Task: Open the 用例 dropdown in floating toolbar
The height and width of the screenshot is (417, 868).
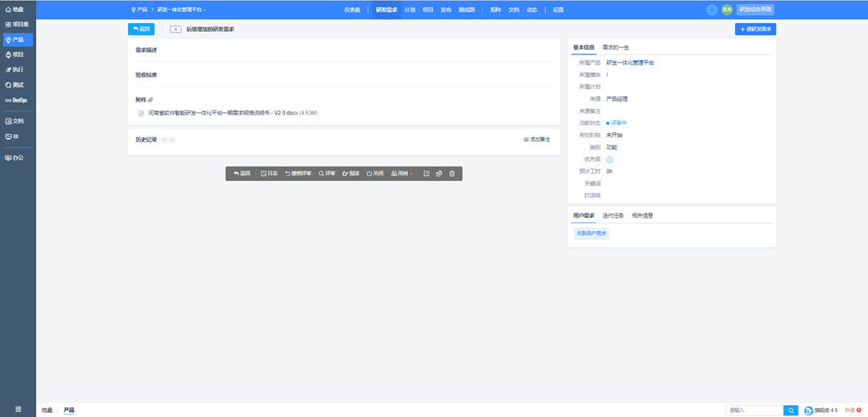Action: pos(402,174)
